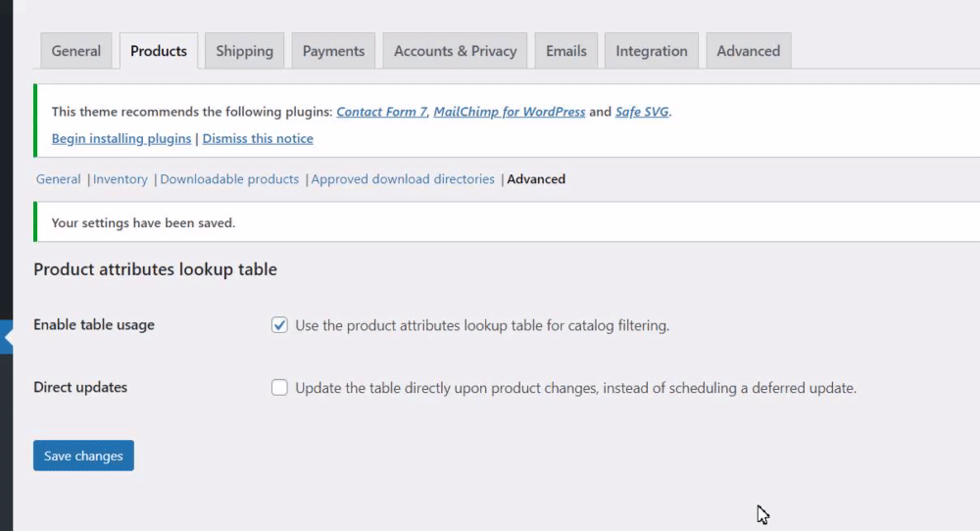Image resolution: width=980 pixels, height=531 pixels.
Task: Open the Payments tab
Action: (x=333, y=51)
